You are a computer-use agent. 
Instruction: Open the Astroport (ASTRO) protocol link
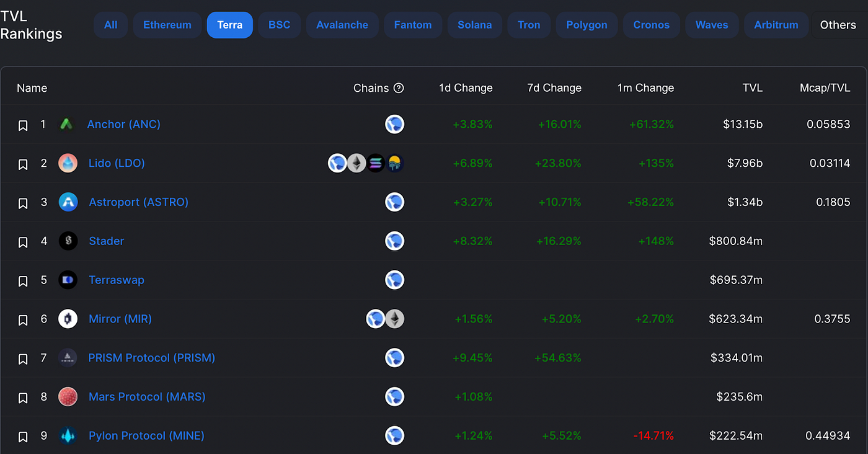138,202
